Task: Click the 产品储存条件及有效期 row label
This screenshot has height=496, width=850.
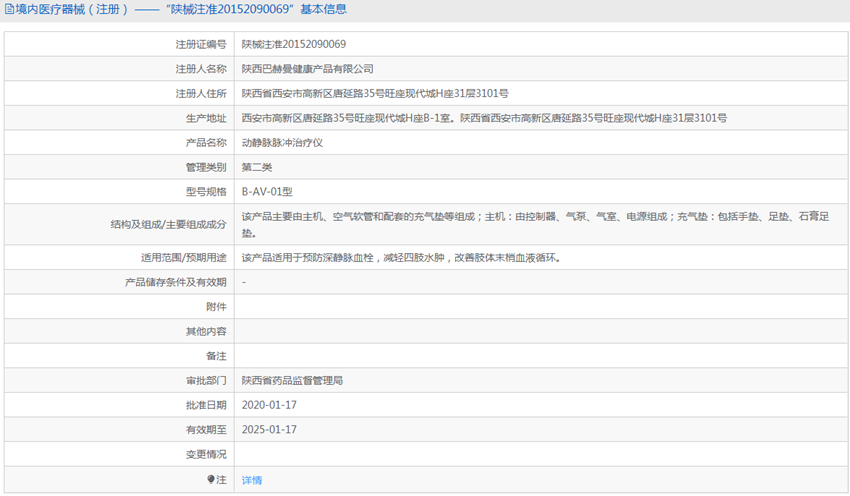Action: (176, 282)
